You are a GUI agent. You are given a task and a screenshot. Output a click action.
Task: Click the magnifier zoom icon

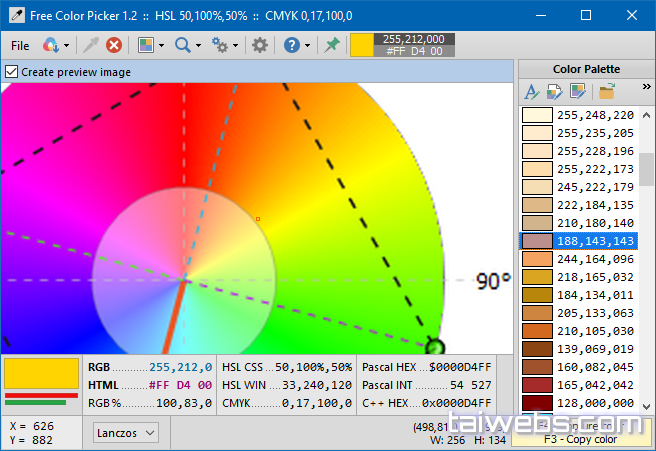(182, 45)
